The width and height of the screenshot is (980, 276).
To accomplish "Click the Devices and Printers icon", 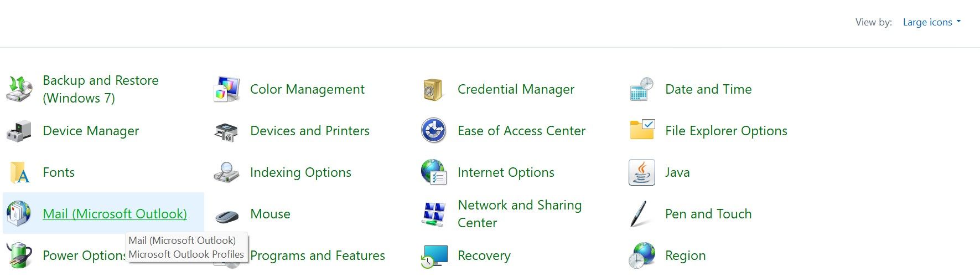I will (x=226, y=131).
